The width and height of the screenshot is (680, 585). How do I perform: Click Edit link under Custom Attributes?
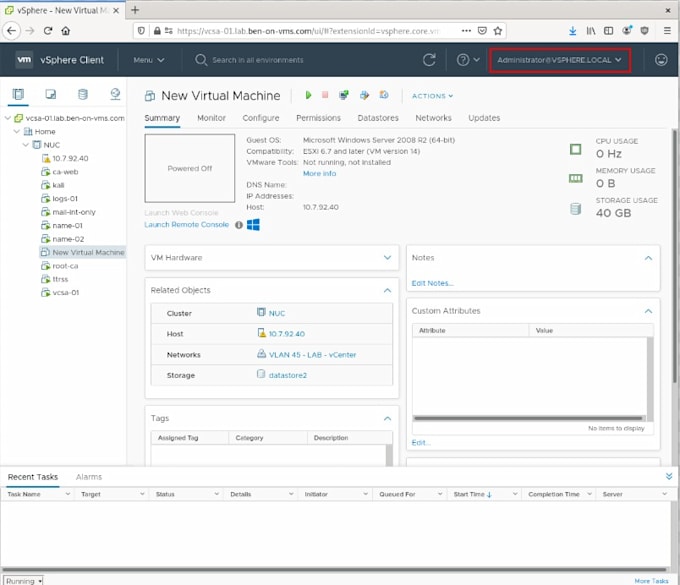click(421, 443)
